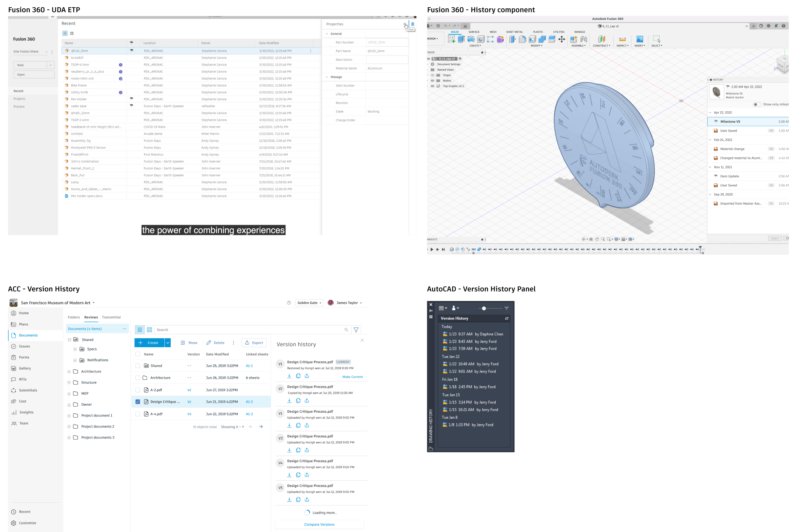Toggle Show only milestones switch
Viewport: 809px width, 532px height.
[757, 104]
